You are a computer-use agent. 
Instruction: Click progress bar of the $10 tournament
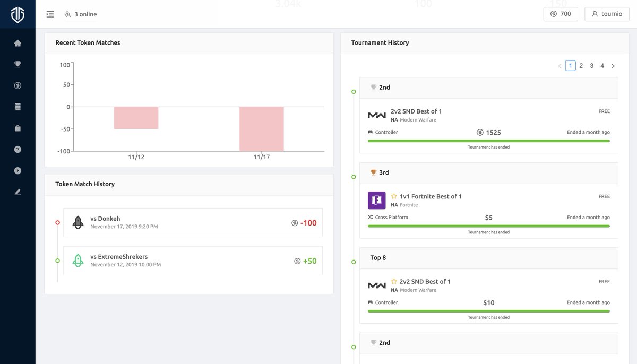[x=489, y=311]
